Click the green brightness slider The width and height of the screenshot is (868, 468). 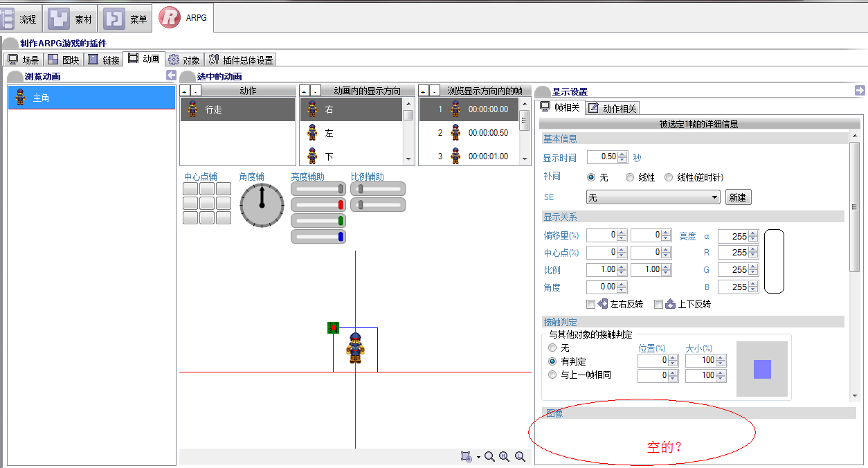coord(318,221)
